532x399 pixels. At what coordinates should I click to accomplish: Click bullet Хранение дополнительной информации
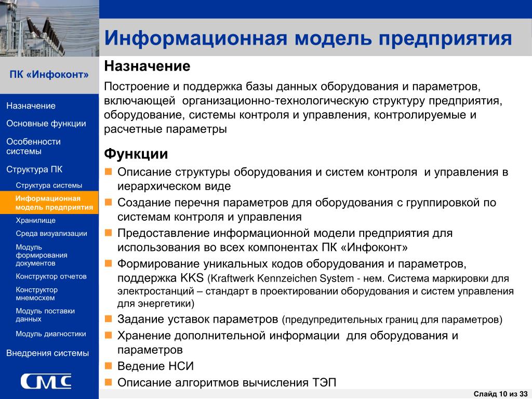click(x=288, y=343)
